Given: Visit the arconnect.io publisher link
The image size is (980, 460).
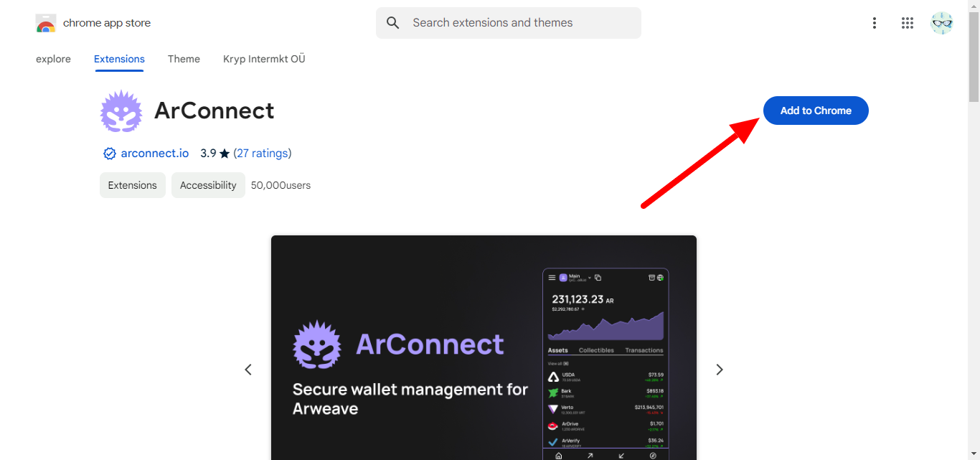Looking at the screenshot, I should [155, 154].
